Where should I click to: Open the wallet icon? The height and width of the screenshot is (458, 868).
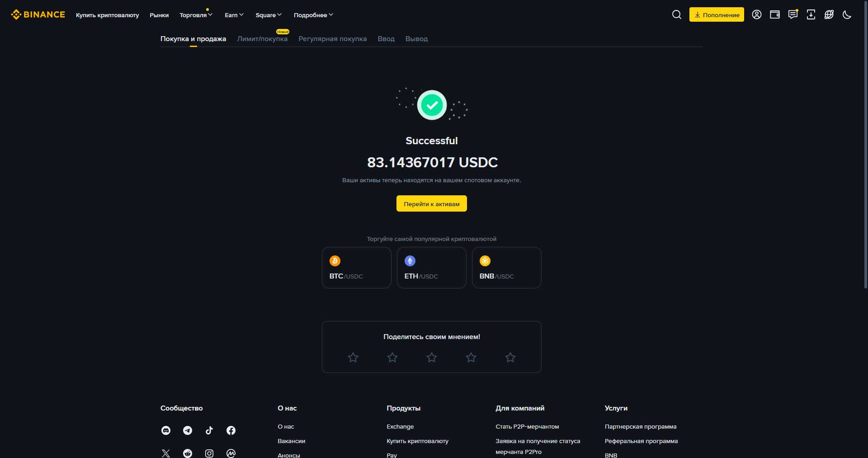[774, 14]
